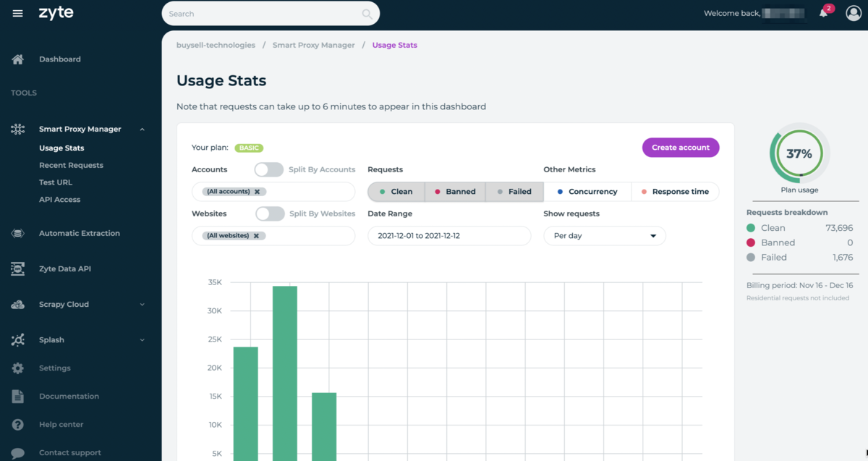Click buysell-technologies breadcrumb
Image resolution: width=868 pixels, height=461 pixels.
216,45
